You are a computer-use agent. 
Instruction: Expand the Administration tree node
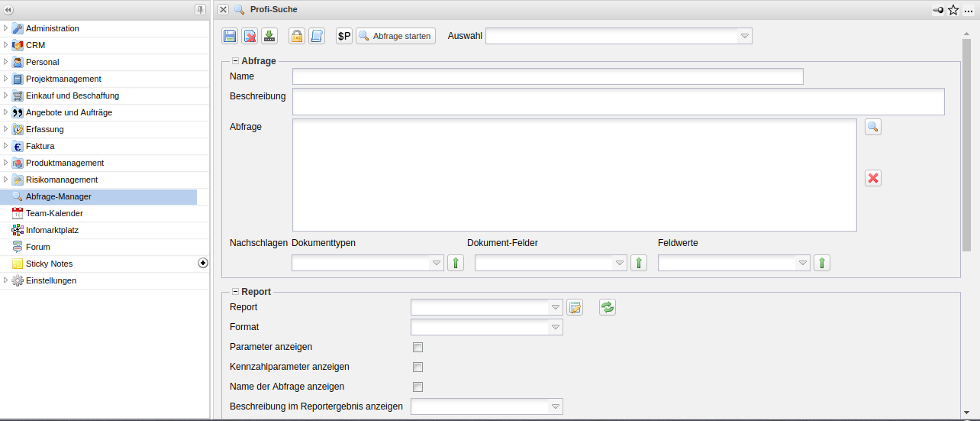click(x=6, y=28)
